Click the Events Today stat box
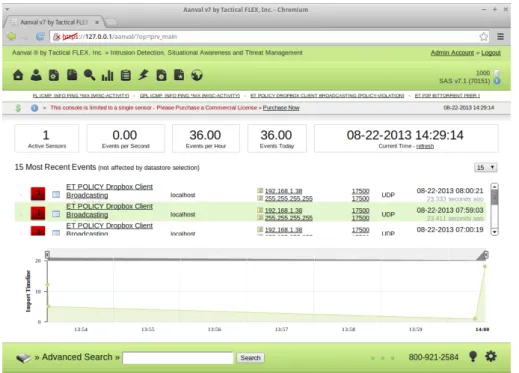The image size is (519, 373). tap(277, 138)
